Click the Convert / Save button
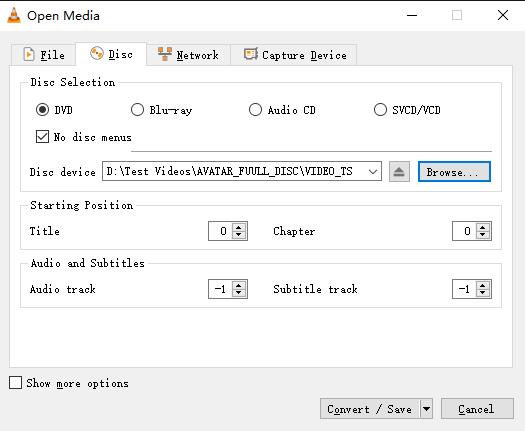The height and width of the screenshot is (431, 525). click(369, 409)
